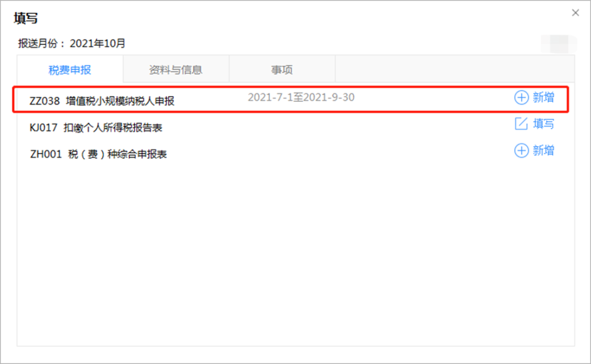Click the plus icon for ZZ038 row
Viewport: 591px width, 364px height.
[x=522, y=97]
